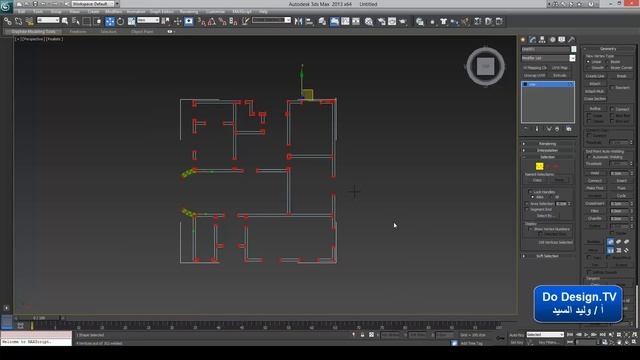Activate the Select Object tool
The width and height of the screenshot is (640, 360).
point(65,21)
